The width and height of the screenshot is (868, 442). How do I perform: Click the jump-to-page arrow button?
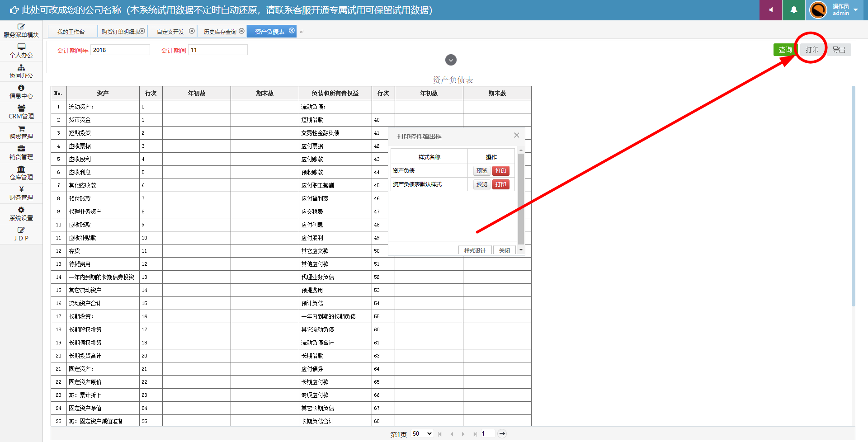pyautogui.click(x=502, y=434)
